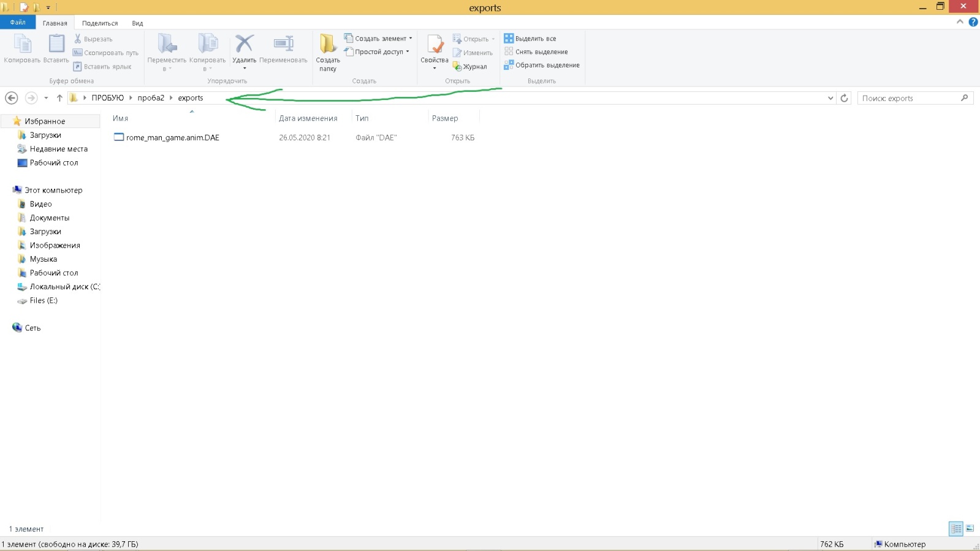This screenshot has height=551, width=980.
Task: Switch to the View (Вид) ribbon tab
Action: click(137, 23)
